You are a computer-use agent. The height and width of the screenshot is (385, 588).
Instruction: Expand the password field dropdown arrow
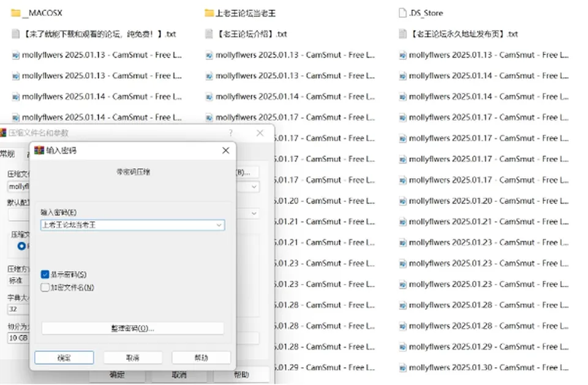click(x=219, y=225)
